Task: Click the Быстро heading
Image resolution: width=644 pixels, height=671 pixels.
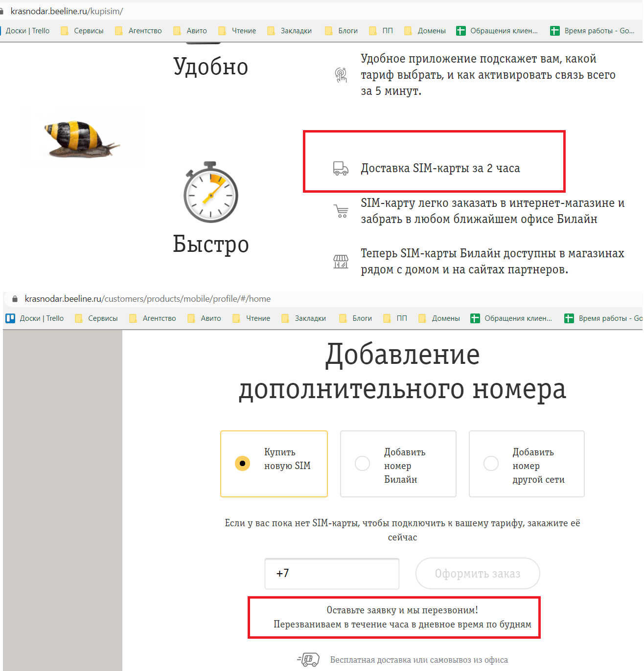Action: click(211, 244)
